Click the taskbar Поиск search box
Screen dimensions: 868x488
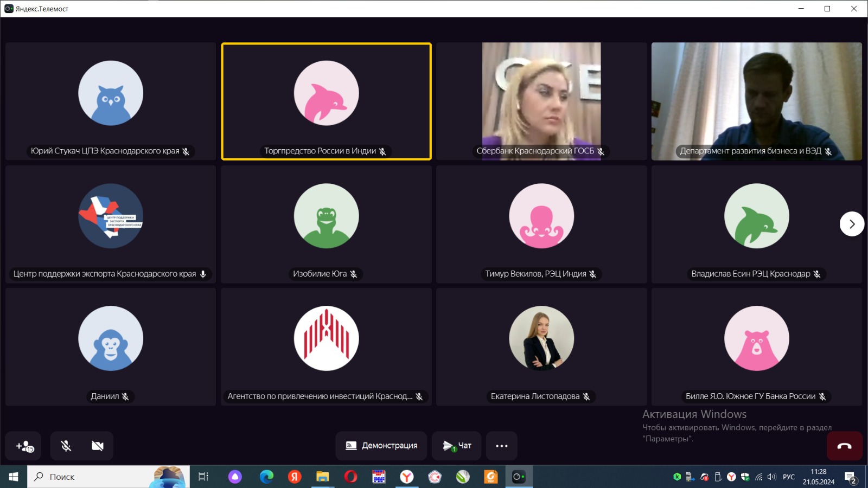108,477
